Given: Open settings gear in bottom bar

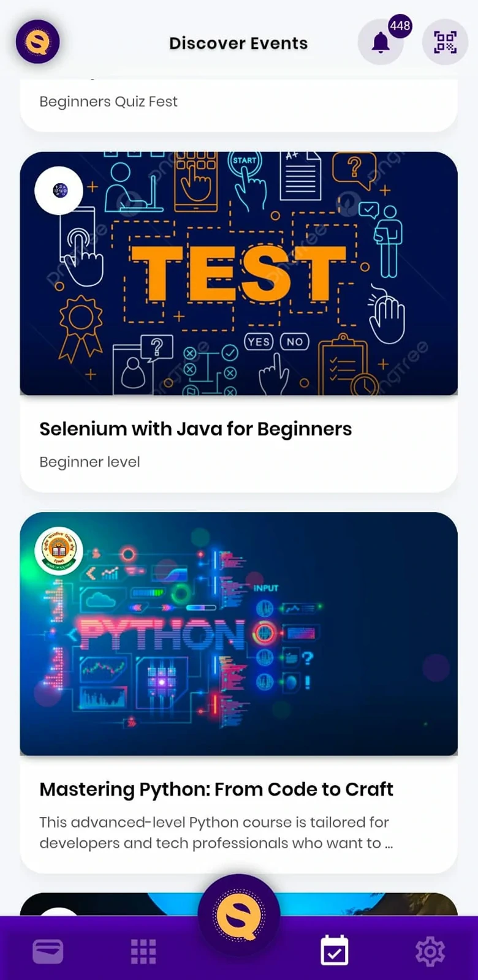Looking at the screenshot, I should pyautogui.click(x=430, y=951).
